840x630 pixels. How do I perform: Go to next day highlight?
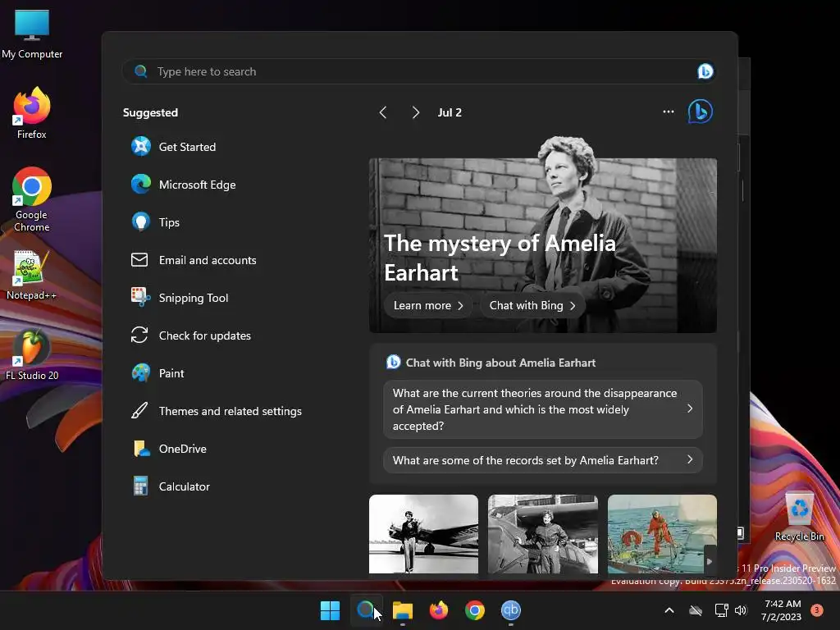[x=416, y=112]
